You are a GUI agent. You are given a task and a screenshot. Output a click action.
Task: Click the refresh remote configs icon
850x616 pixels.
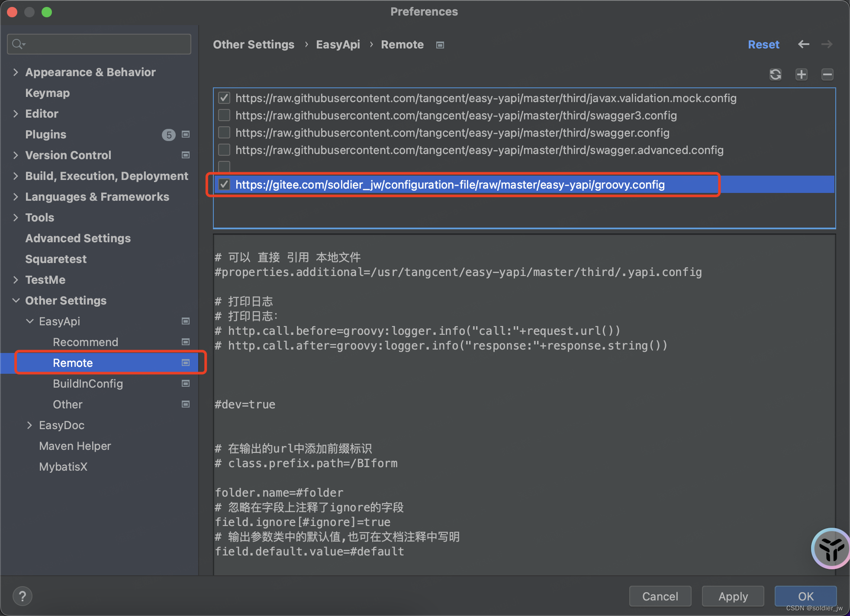pos(775,74)
